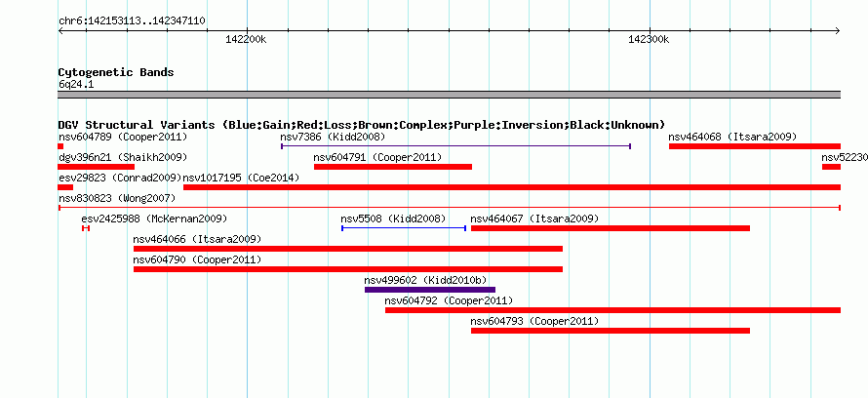The width and height of the screenshot is (868, 398).
Task: Click the Cytogenetic Bands track title
Action: click(x=116, y=72)
